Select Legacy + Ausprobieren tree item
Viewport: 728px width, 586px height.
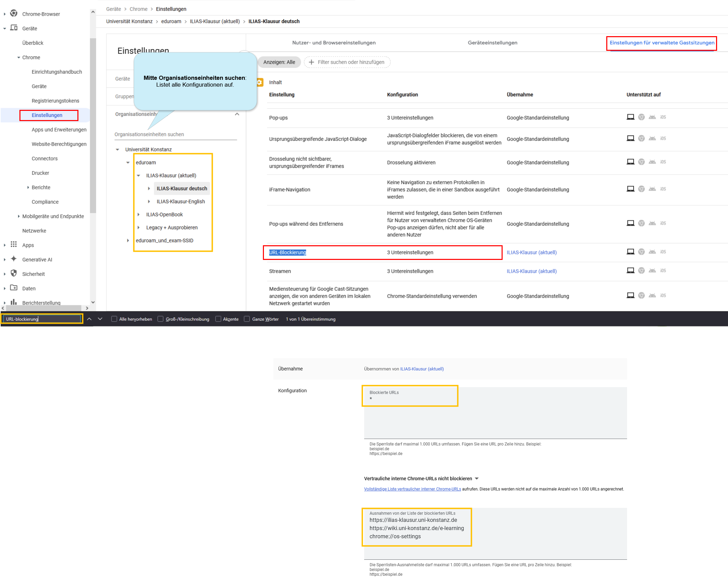[x=172, y=228]
